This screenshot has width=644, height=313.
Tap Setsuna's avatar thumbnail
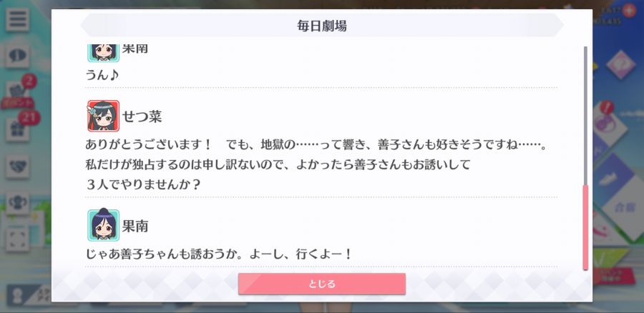[103, 116]
